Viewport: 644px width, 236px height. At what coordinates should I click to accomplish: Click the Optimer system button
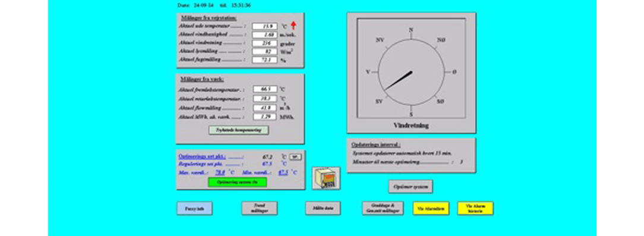411,186
